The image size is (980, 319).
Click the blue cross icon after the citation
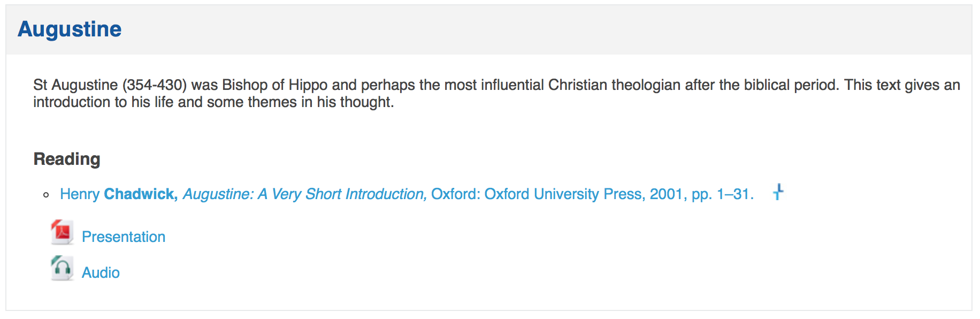tap(778, 192)
